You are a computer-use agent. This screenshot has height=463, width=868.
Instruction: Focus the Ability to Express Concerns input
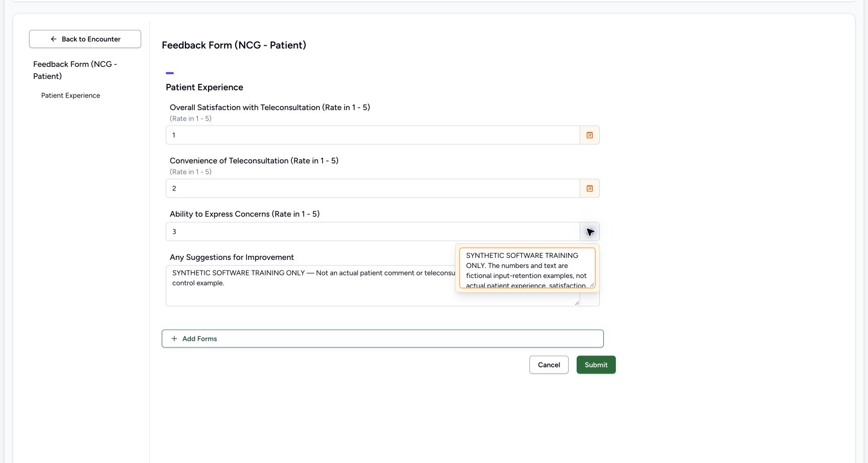coord(373,232)
